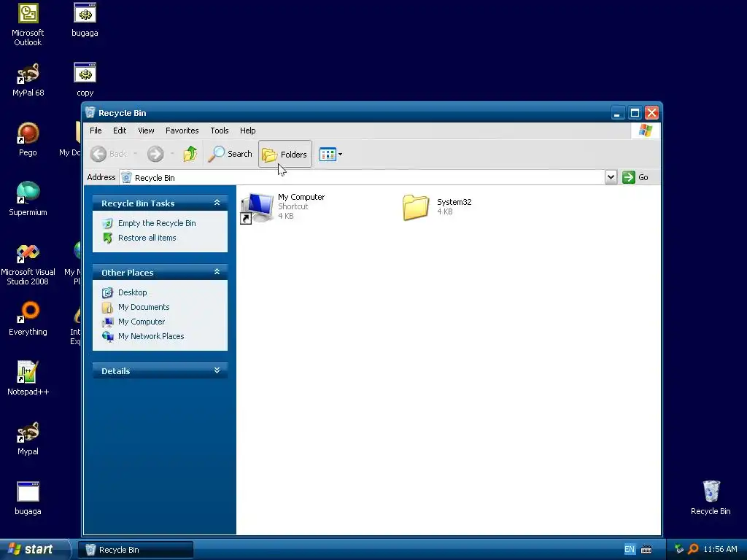747x560 pixels.
Task: Click the Go button
Action: click(x=635, y=177)
